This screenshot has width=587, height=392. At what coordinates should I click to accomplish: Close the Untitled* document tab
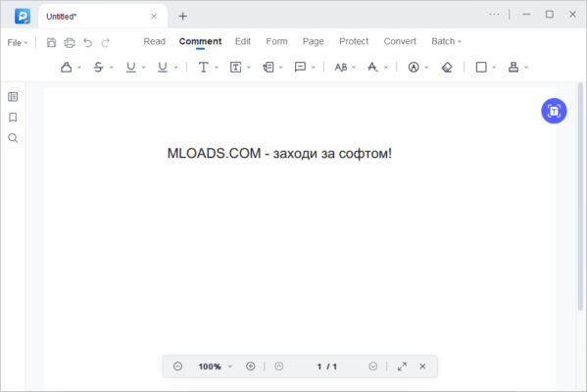154,16
